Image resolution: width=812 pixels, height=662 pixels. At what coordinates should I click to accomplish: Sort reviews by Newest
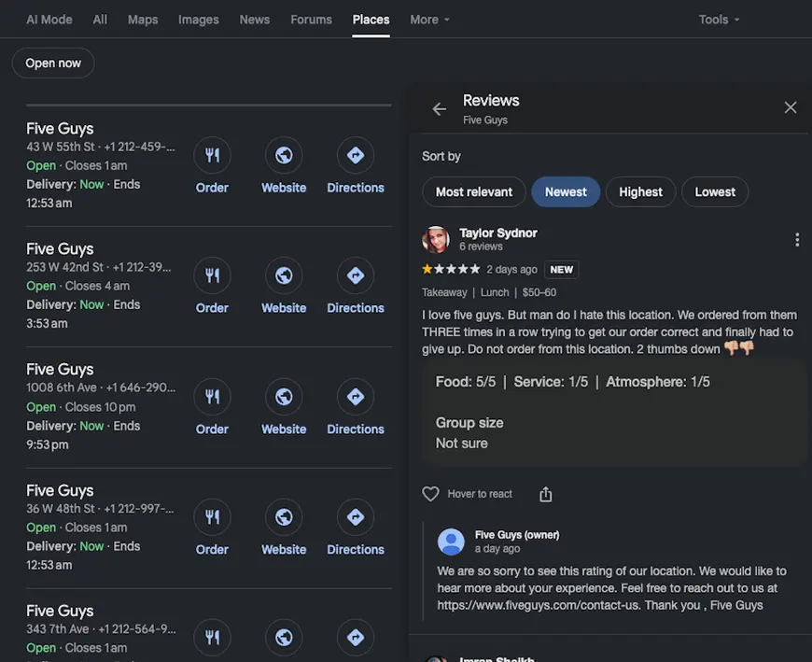point(566,191)
